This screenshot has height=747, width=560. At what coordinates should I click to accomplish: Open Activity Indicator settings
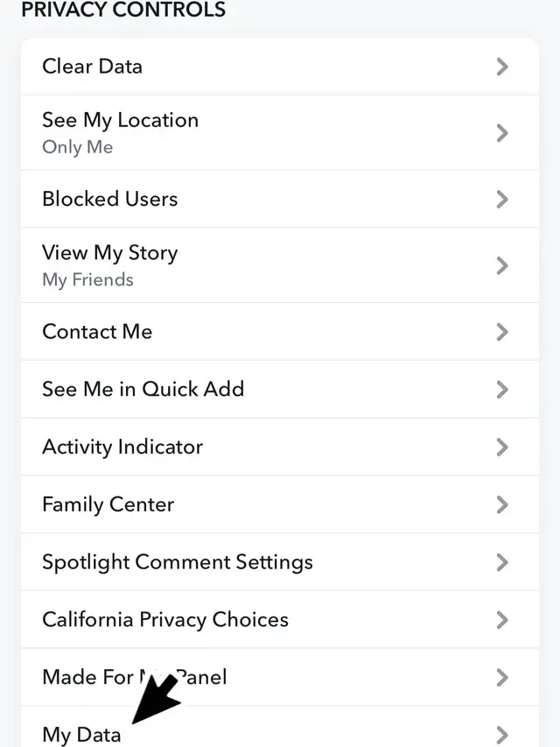coord(122,447)
